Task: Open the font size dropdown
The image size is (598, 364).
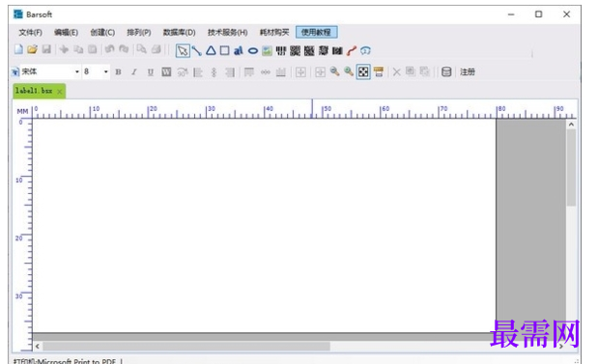Action: pos(105,71)
